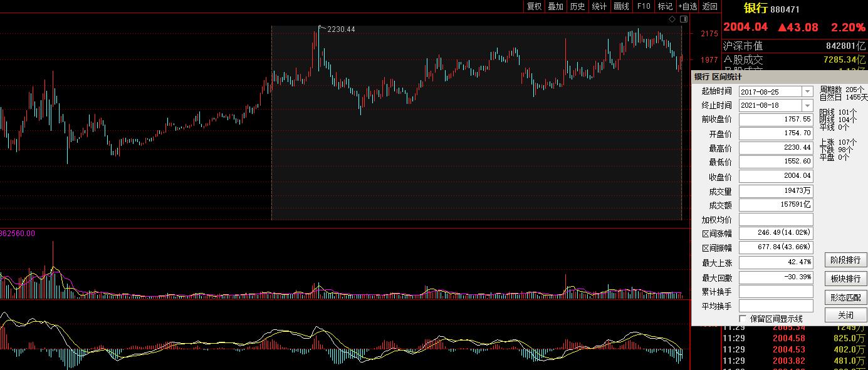Expand the 终止时间 date dropdown
This screenshot has height=370, width=868.
[807, 106]
